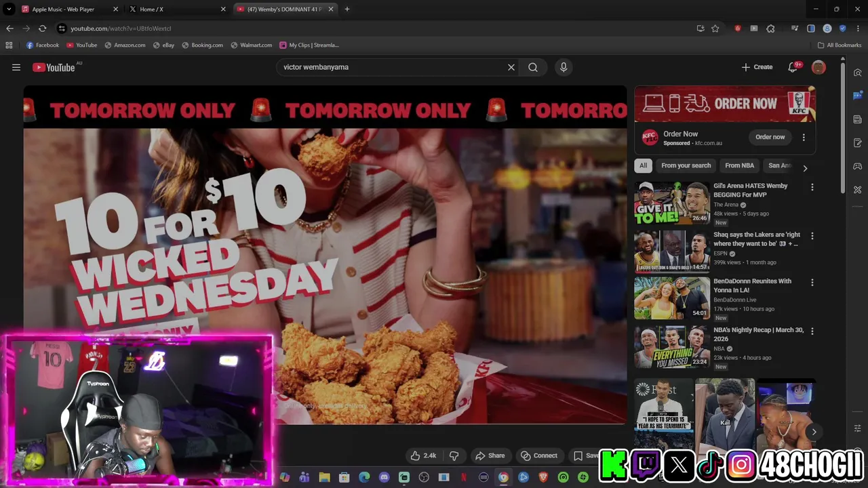Screen dimensions: 868x488
Task: Open Brave browser from the taskbar
Action: 543,477
